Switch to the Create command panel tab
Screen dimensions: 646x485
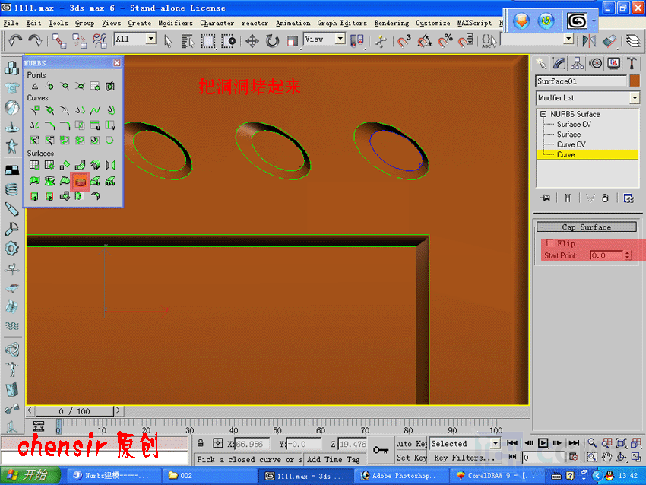point(541,63)
